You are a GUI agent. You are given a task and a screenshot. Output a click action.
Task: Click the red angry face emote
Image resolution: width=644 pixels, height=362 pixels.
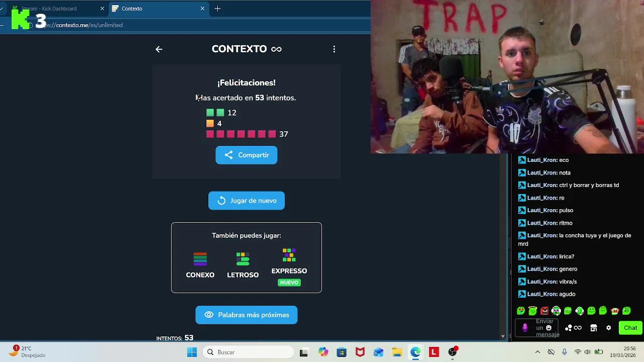tap(544, 311)
